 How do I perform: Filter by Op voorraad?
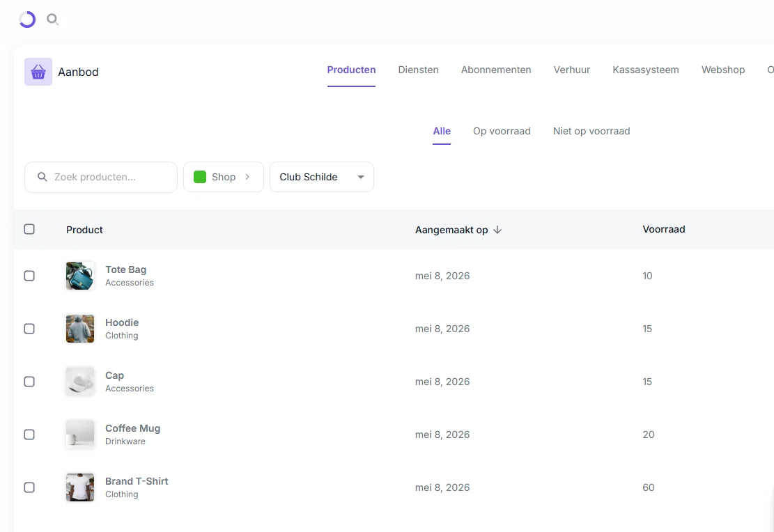[502, 131]
